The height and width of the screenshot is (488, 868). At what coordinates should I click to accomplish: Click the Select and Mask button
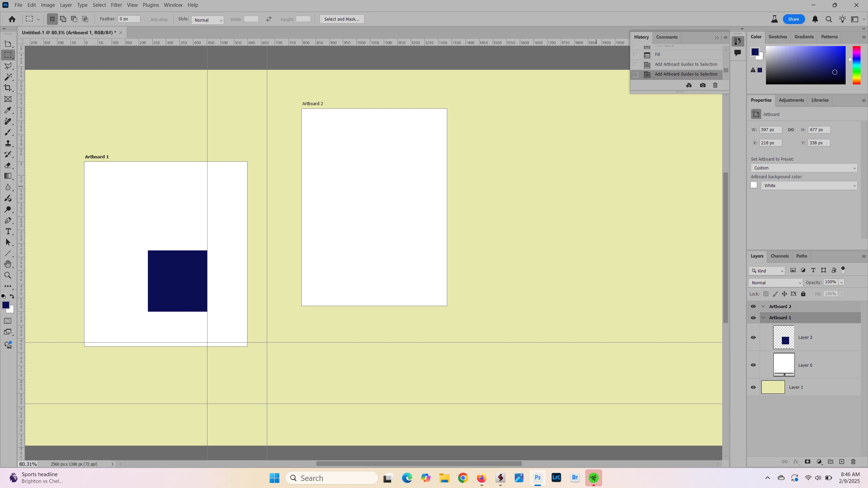341,19
